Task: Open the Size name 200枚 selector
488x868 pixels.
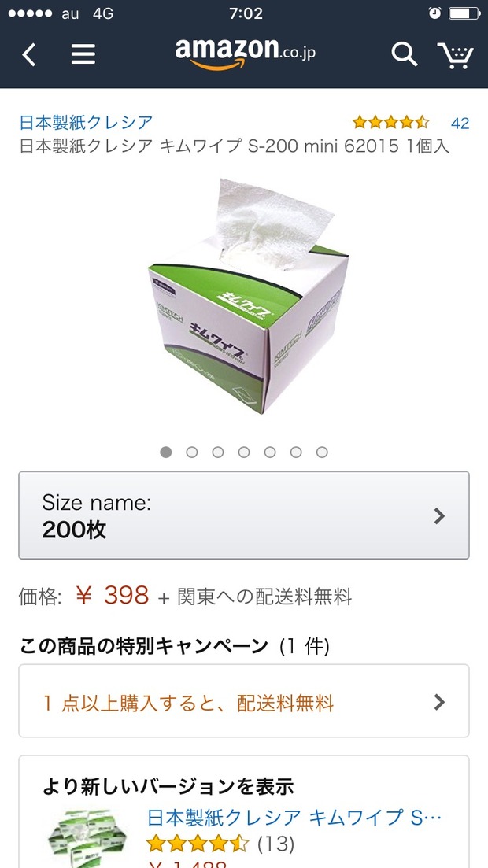Action: 244,515
